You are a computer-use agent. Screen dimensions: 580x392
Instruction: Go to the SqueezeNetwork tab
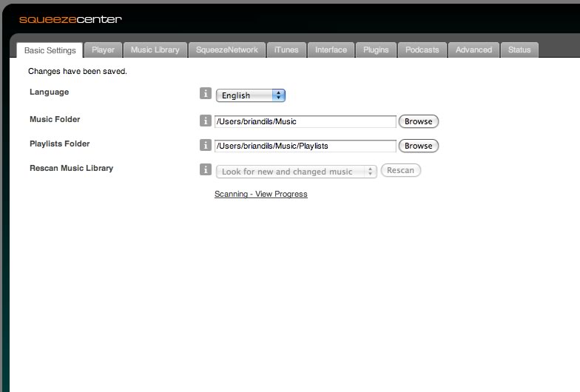(x=226, y=50)
